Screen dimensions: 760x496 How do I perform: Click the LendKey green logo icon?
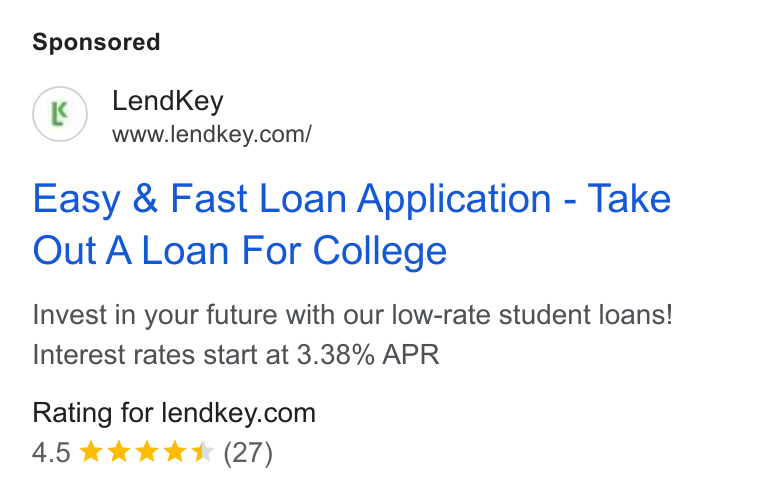(x=60, y=114)
